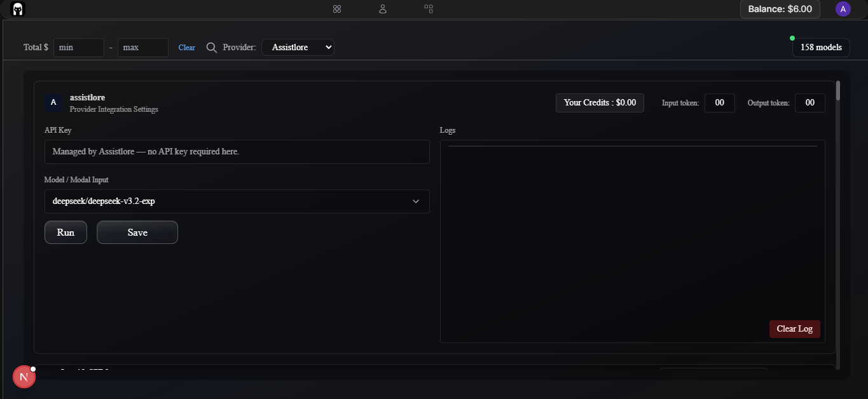Click the app logo in top-left corner

18,9
